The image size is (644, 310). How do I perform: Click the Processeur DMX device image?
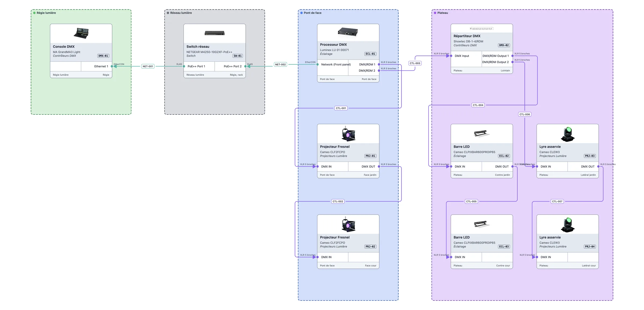coord(348,32)
